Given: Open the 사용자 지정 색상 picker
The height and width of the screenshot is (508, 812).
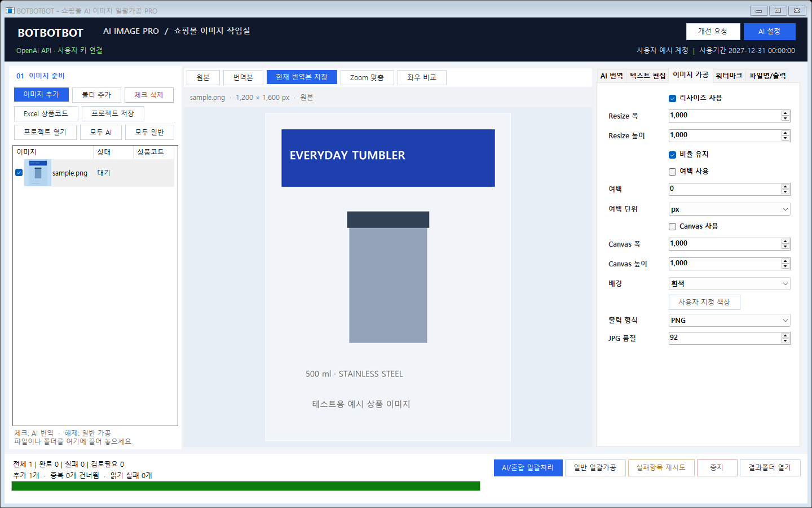Looking at the screenshot, I should 704,302.
